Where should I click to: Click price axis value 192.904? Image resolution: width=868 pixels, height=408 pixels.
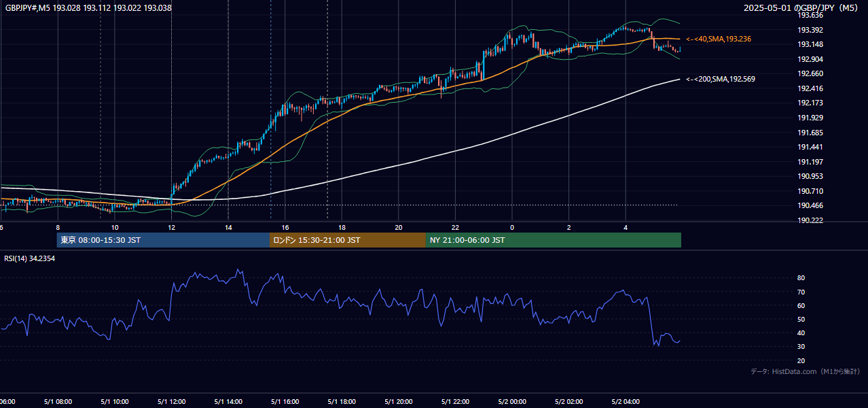tap(810, 59)
